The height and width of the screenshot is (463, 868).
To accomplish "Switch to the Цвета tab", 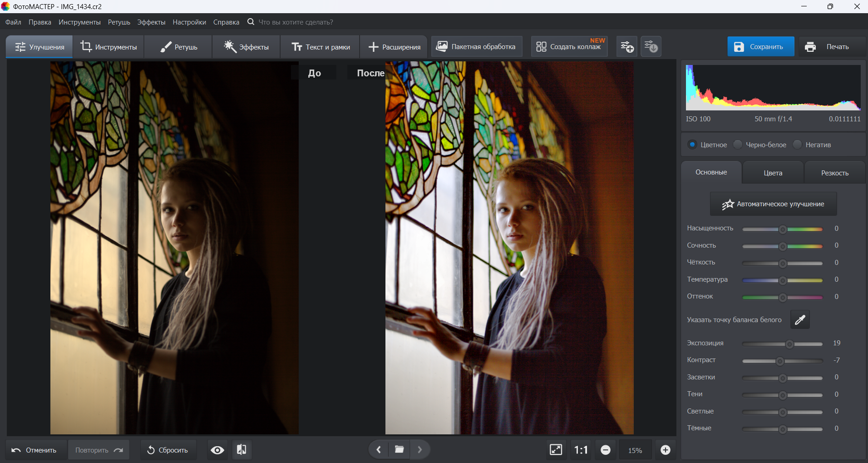I will (773, 173).
